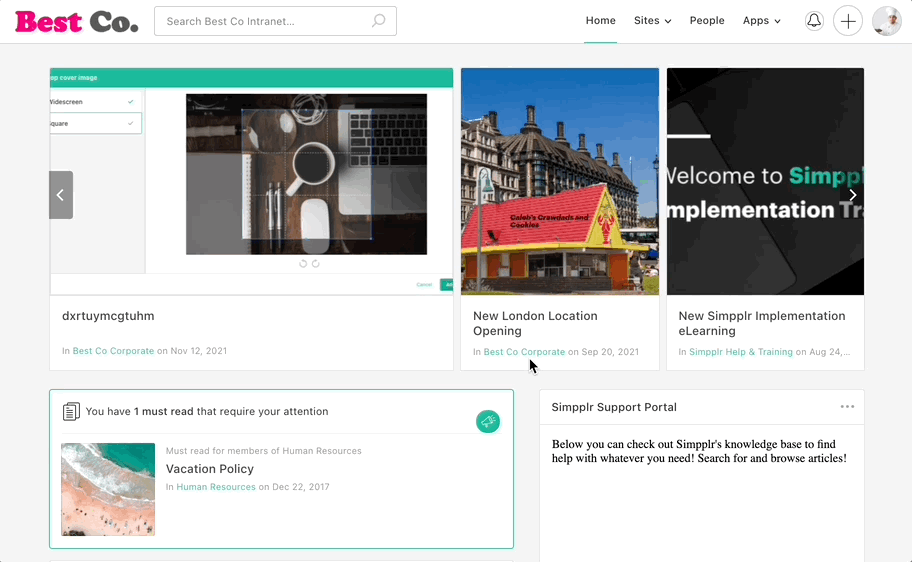Image resolution: width=912 pixels, height=562 pixels.
Task: Open the Human Resources site link
Action: tap(216, 487)
